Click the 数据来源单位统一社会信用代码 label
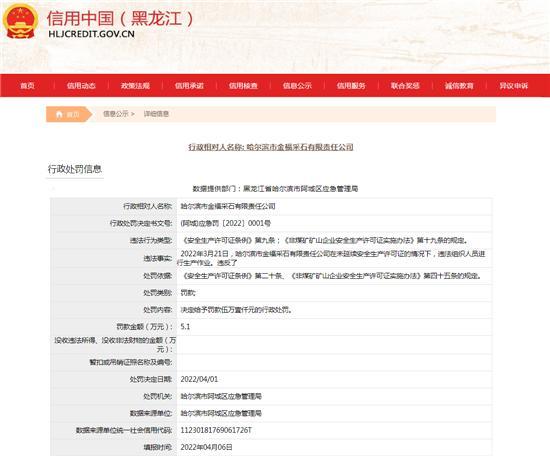550x457 pixels. [x=124, y=430]
